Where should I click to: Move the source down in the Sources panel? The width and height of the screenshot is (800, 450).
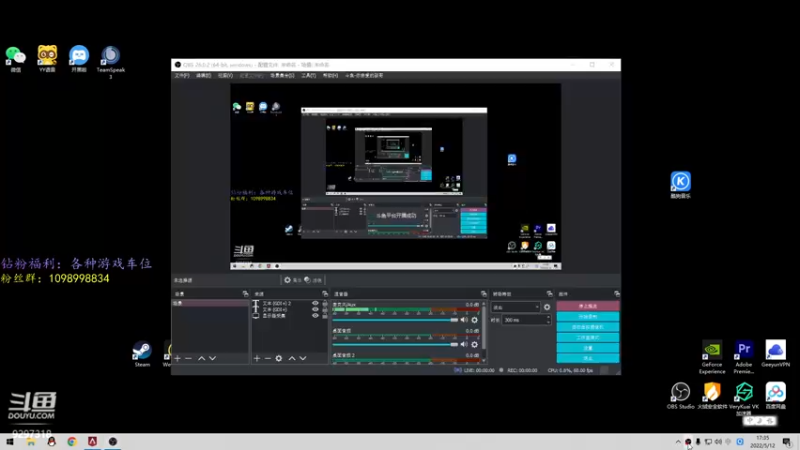tap(303, 358)
